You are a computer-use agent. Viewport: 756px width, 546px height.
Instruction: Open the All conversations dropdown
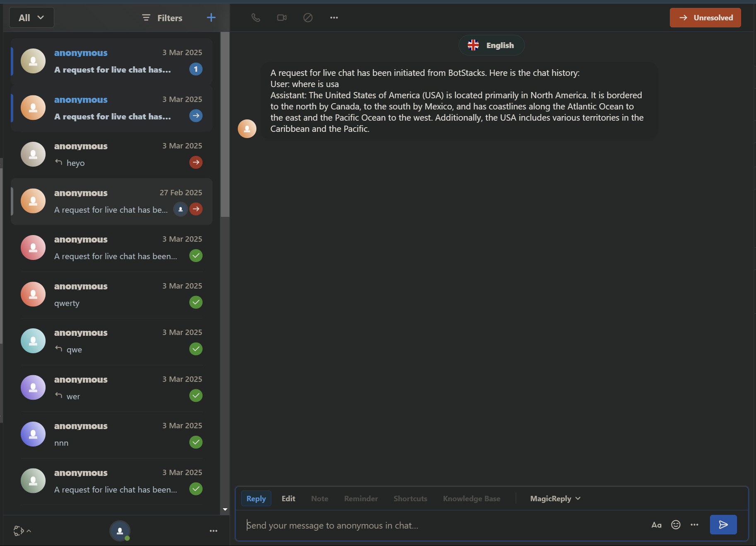[31, 18]
